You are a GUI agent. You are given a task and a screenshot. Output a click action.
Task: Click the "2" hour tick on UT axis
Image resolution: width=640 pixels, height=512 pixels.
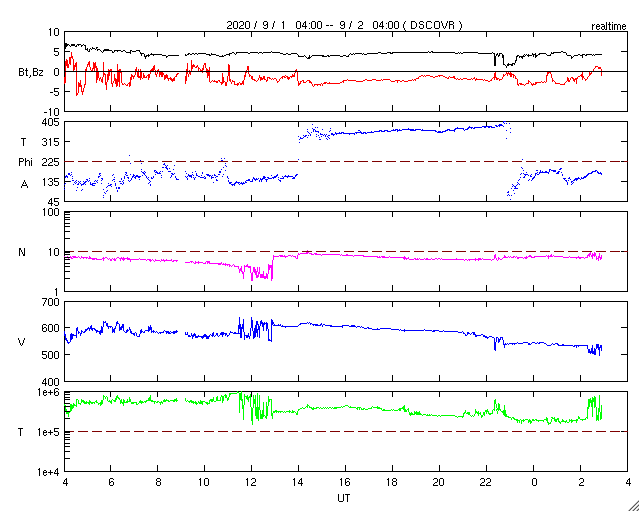(580, 483)
